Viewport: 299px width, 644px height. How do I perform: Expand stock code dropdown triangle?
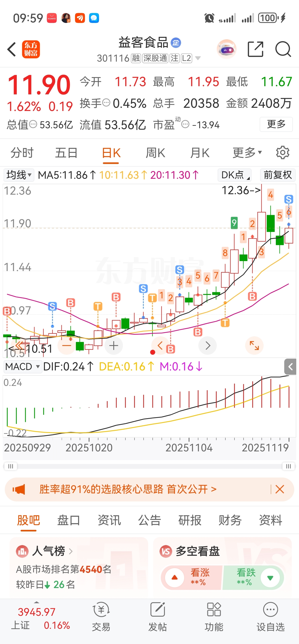(x=198, y=58)
